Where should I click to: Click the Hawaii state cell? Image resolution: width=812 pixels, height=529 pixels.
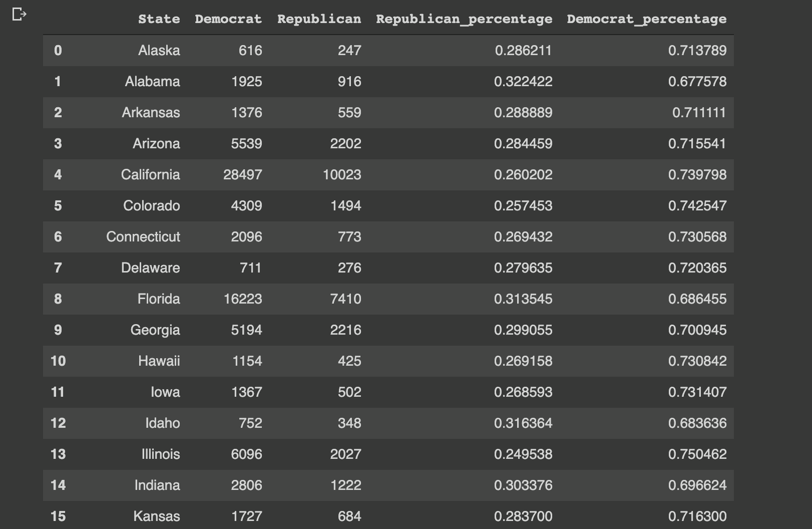click(x=159, y=361)
